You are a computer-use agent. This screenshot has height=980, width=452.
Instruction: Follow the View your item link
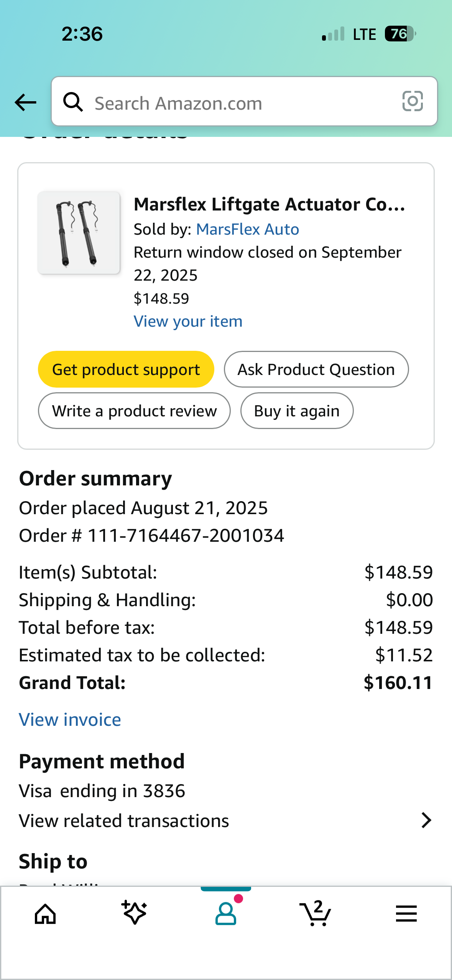coord(188,321)
